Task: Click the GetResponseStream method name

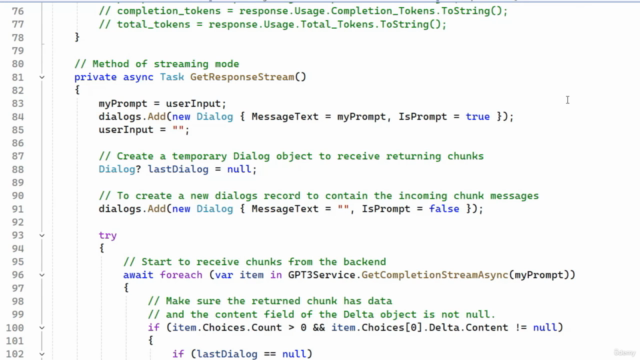Action: pos(242,77)
